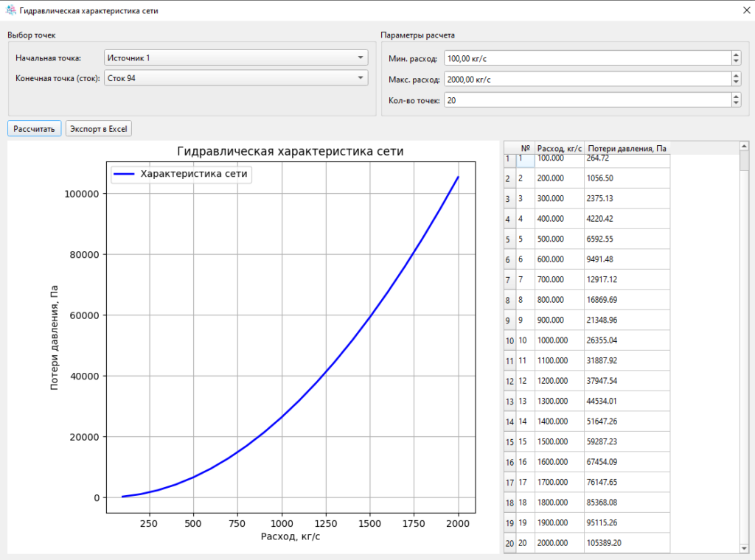
Task: Select the pressure loss cell 37947.54
Action: pyautogui.click(x=627, y=380)
